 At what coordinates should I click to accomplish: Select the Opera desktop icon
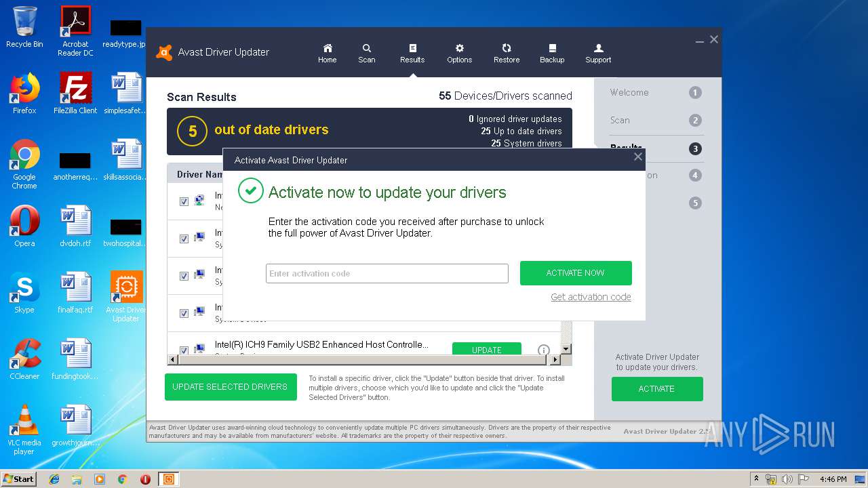point(24,226)
